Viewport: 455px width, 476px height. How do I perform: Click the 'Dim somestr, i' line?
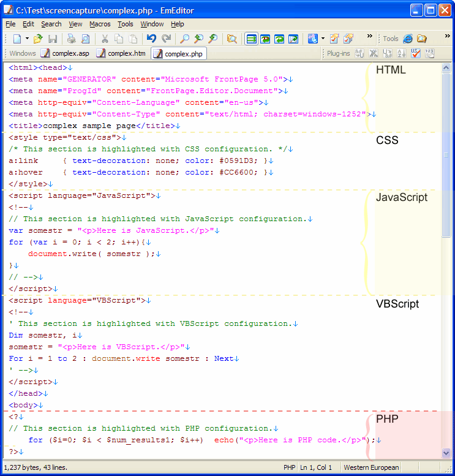45,336
